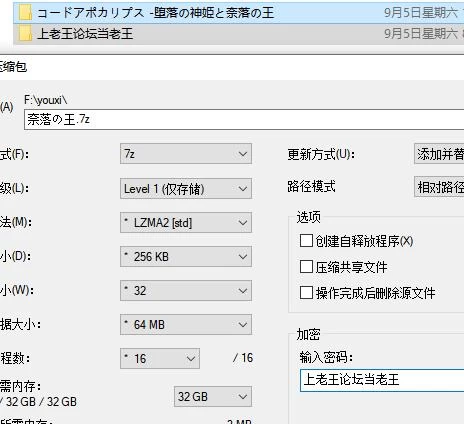The height and width of the screenshot is (424, 464).
Task: Click the archive name field 奈落の王.7z
Action: (244, 119)
